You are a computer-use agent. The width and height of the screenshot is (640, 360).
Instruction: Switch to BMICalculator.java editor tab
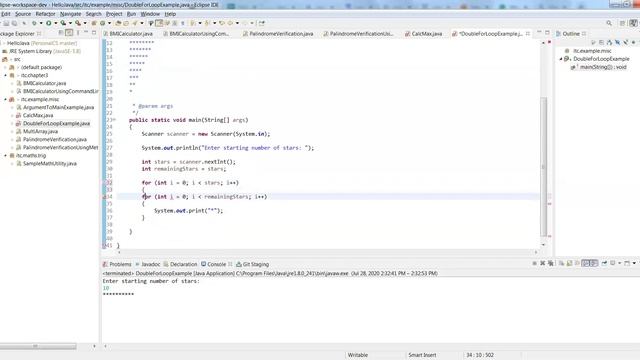pyautogui.click(x=128, y=34)
